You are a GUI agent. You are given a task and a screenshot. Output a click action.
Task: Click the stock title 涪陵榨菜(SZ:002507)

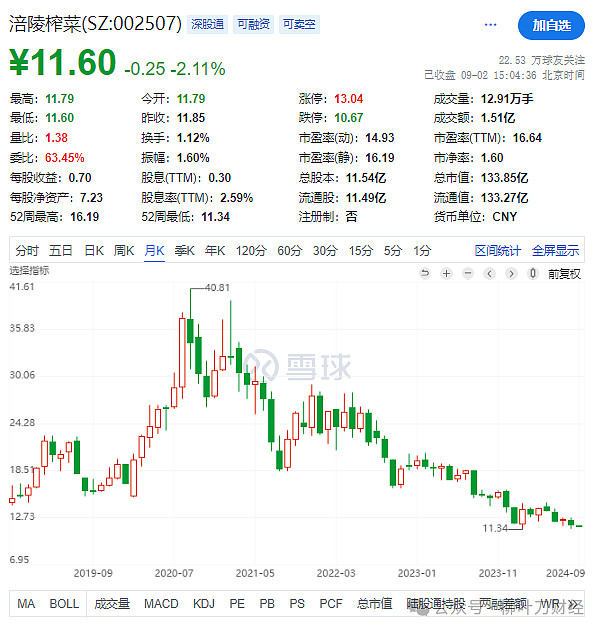(95, 24)
